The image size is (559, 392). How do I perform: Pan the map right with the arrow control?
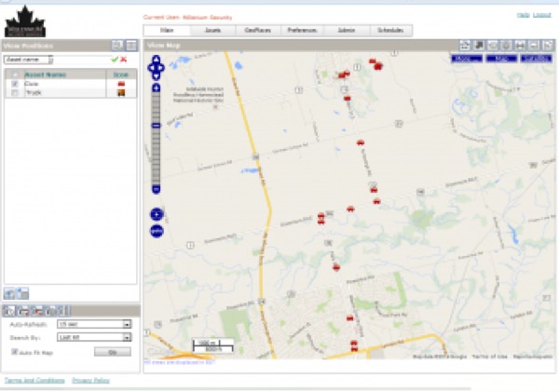click(161, 68)
